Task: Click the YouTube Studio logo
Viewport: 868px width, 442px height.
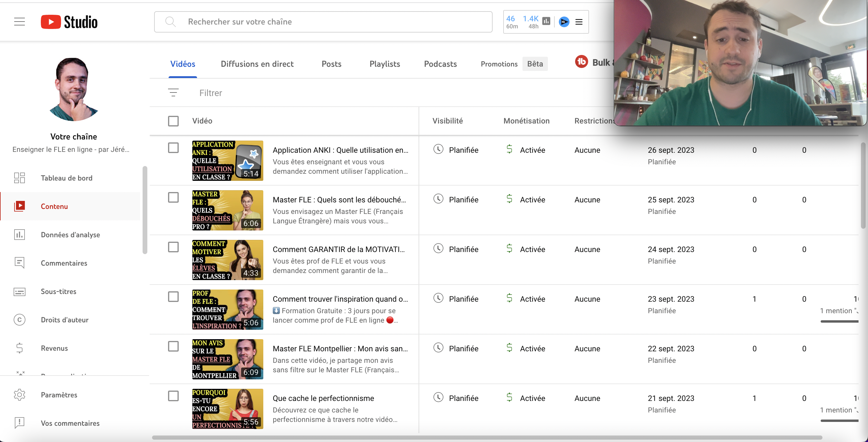Action: 70,22
